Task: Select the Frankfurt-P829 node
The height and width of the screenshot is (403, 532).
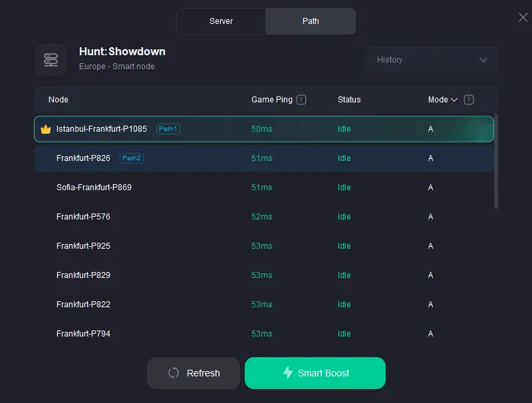Action: [x=264, y=275]
